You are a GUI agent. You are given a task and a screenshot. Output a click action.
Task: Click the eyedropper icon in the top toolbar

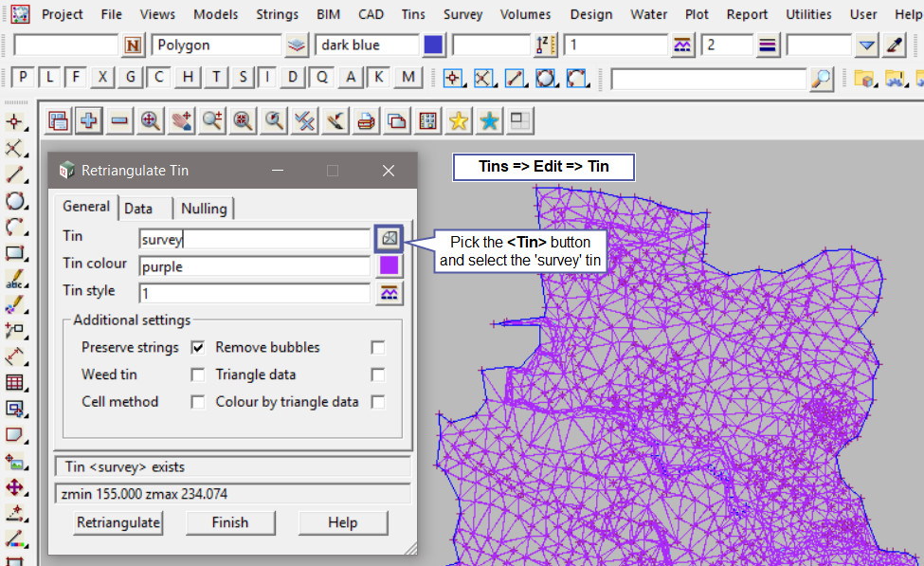pyautogui.click(x=895, y=45)
